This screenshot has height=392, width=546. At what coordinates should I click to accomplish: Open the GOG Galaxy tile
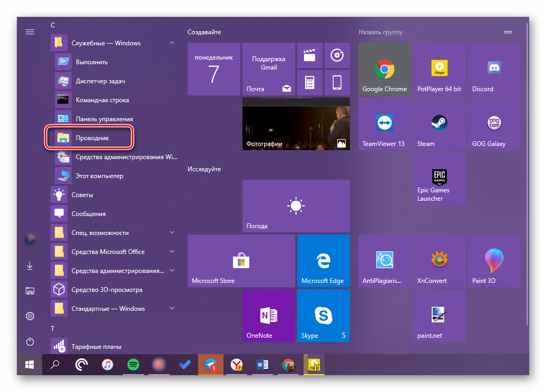pyautogui.click(x=494, y=124)
